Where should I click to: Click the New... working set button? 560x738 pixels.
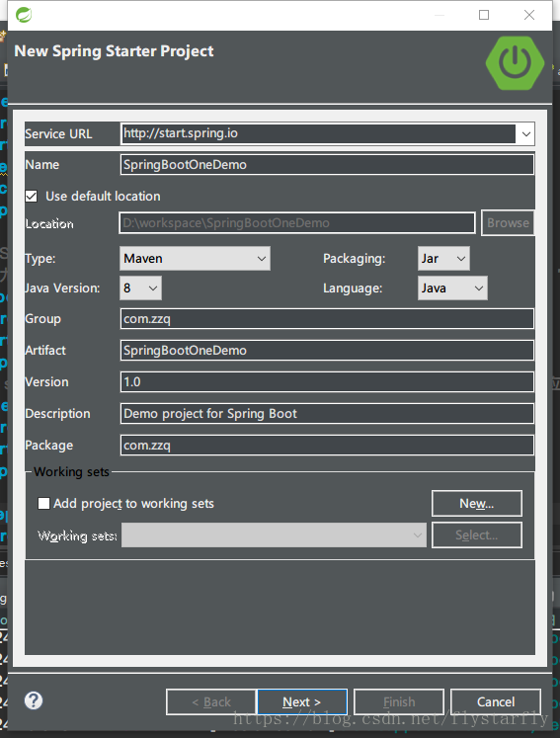[477, 504]
